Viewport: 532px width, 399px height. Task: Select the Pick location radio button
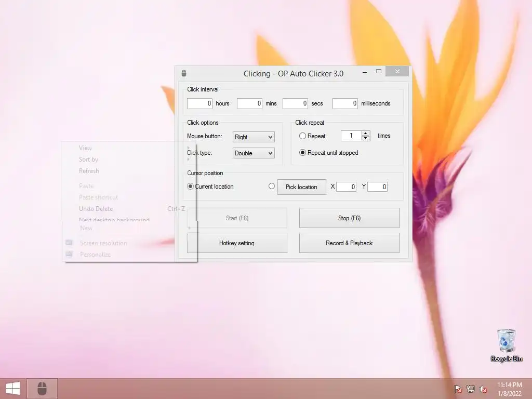pos(271,187)
